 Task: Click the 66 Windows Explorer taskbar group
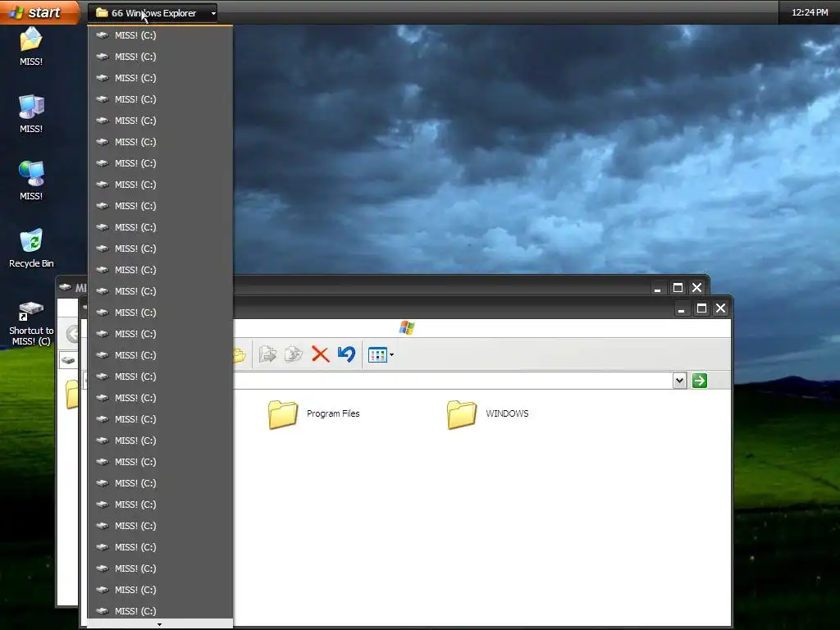153,13
